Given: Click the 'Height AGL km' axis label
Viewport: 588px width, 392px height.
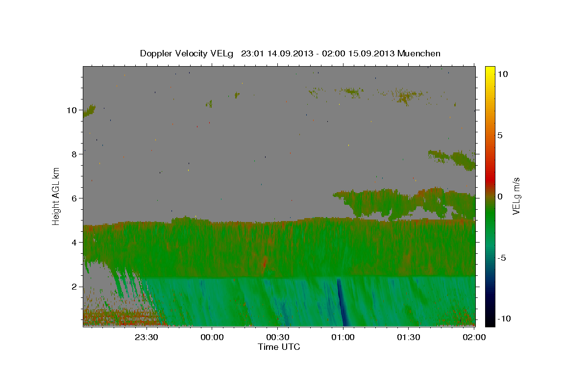Looking at the screenshot, I should 56,196.
